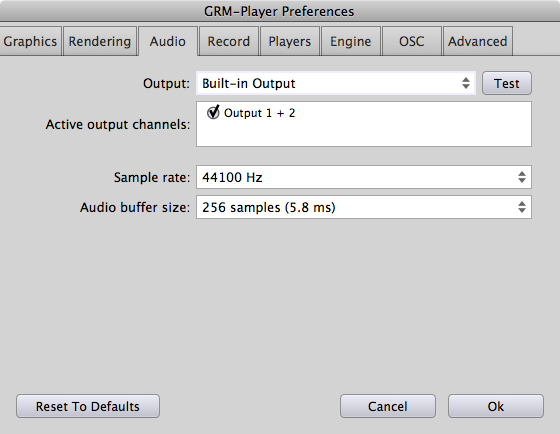560x434 pixels.
Task: Switch to the Graphics tab
Action: coord(30,41)
